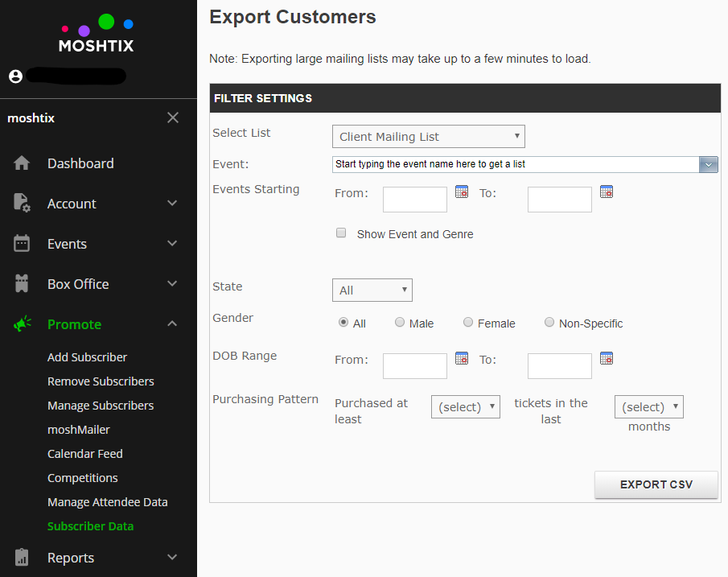Open the Remove Subscribers link
728x577 pixels.
[x=101, y=381]
